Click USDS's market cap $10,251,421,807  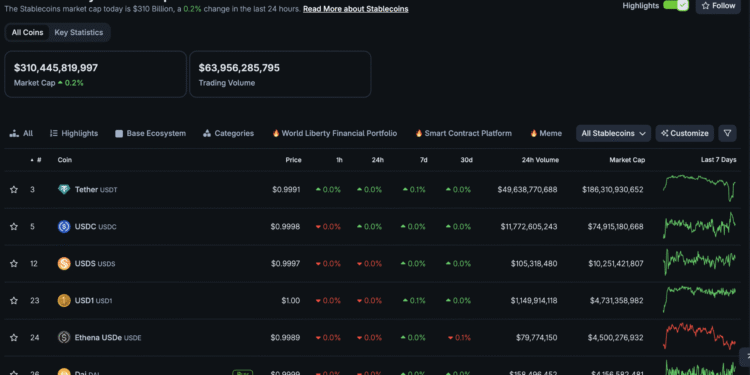616,264
